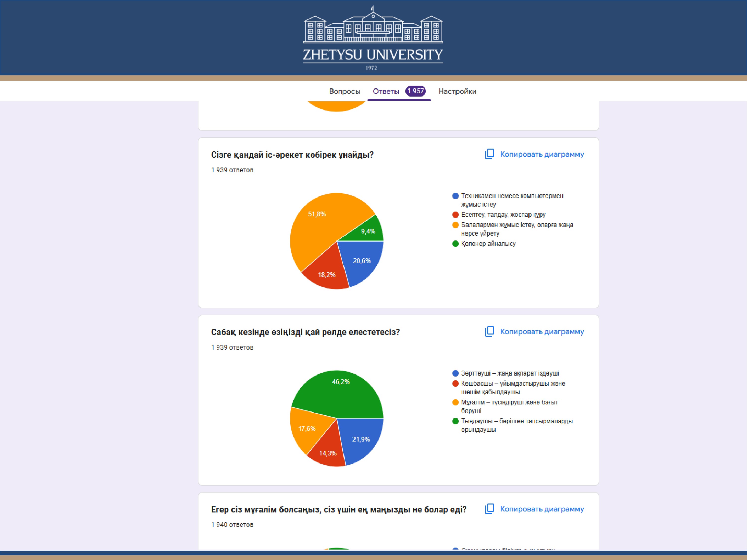Click red legend dot for Есептеу option

click(455, 215)
